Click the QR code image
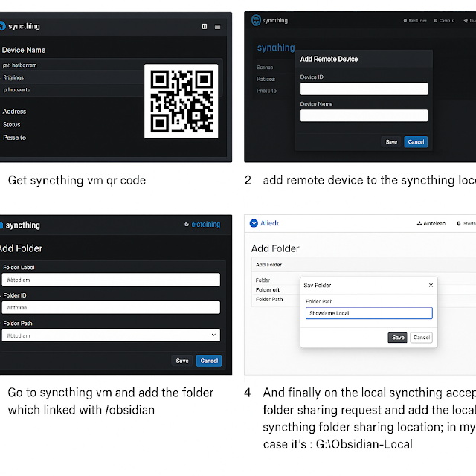This screenshot has width=476, height=476. pyautogui.click(x=181, y=101)
